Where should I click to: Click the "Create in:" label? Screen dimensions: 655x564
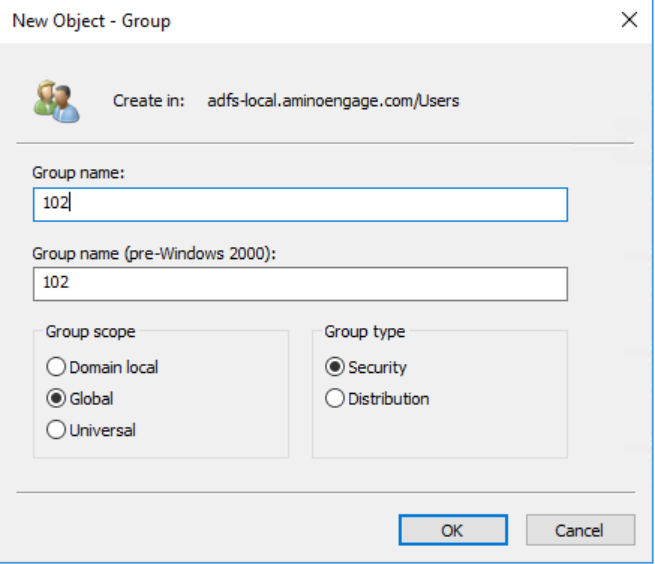click(x=149, y=101)
